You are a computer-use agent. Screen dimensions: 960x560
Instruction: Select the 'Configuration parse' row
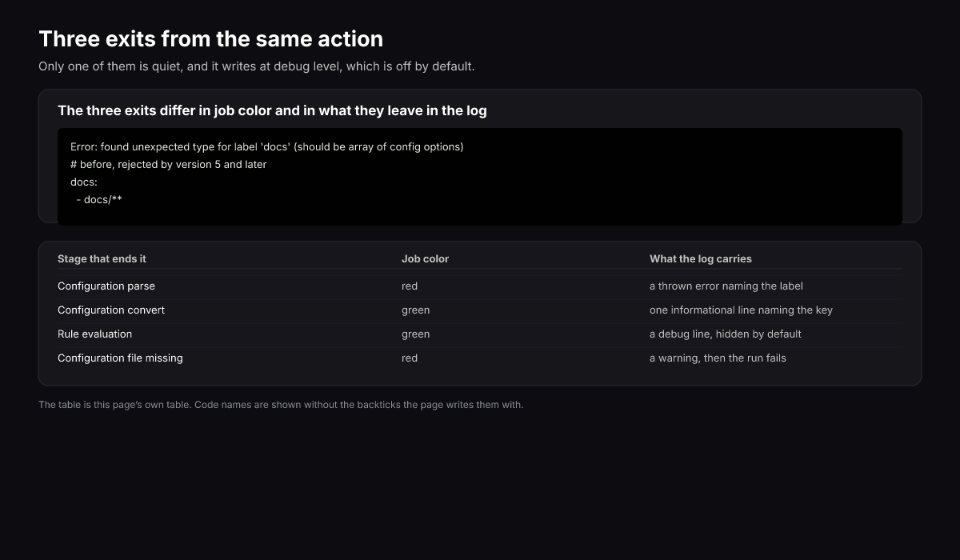(x=480, y=286)
